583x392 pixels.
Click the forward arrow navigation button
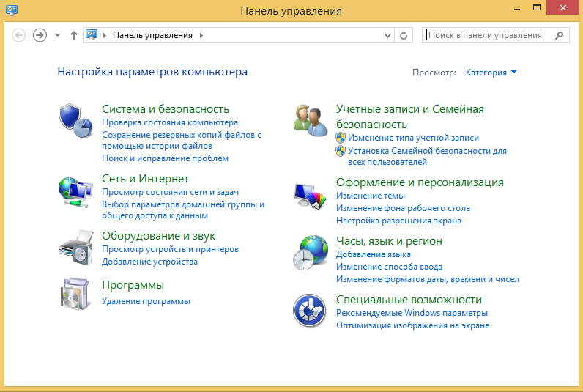click(40, 35)
